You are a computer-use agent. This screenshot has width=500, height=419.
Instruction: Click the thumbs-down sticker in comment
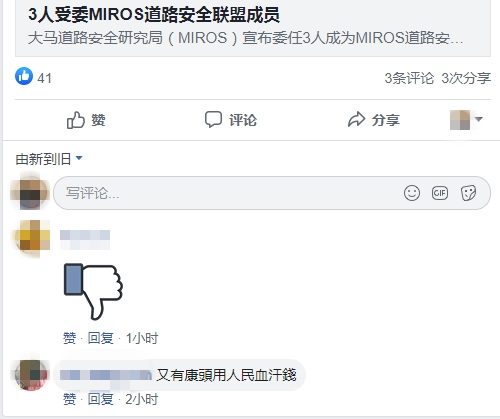point(93,291)
